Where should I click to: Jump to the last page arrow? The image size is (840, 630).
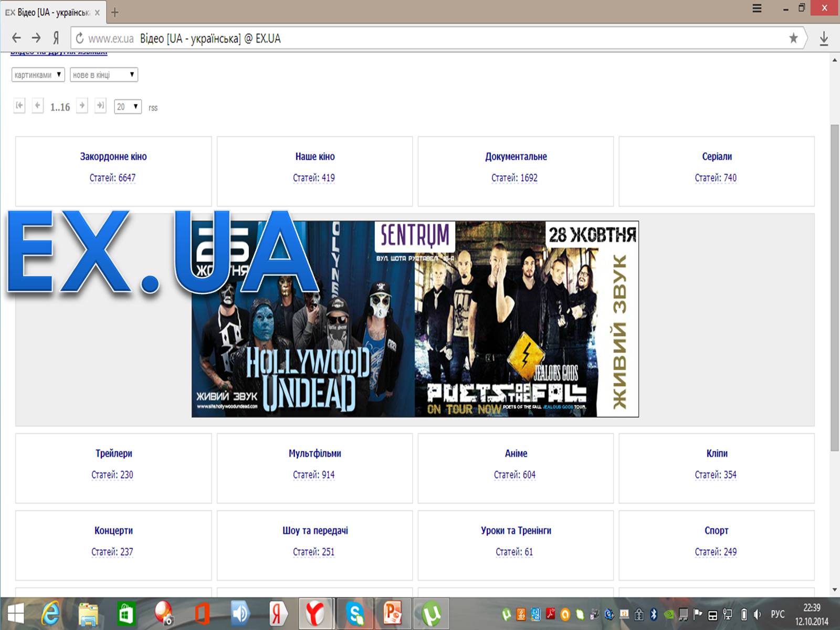click(100, 106)
